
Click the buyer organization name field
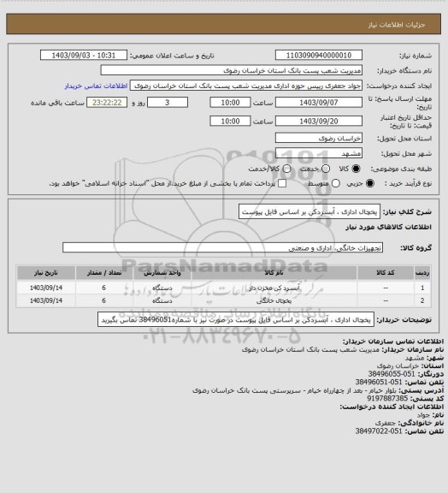click(231, 70)
